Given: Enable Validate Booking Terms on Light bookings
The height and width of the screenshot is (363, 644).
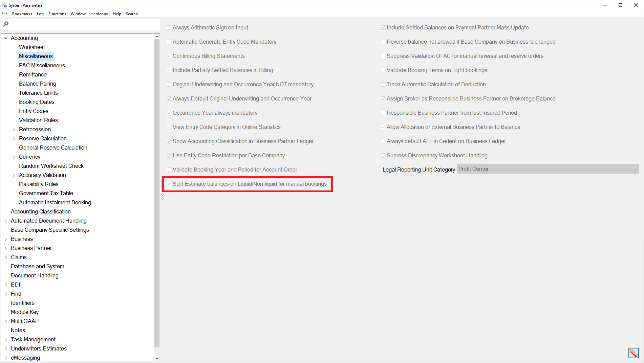Looking at the screenshot, I should click(x=383, y=70).
